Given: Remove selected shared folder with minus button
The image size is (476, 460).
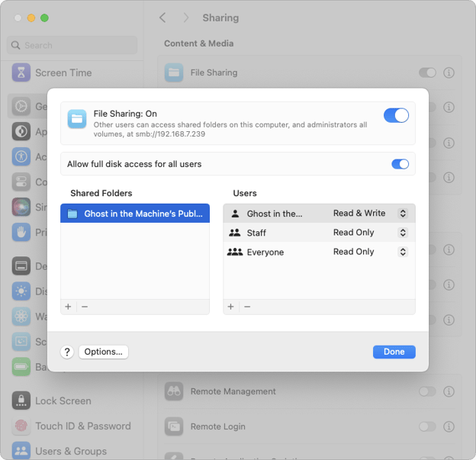Looking at the screenshot, I should (x=85, y=307).
